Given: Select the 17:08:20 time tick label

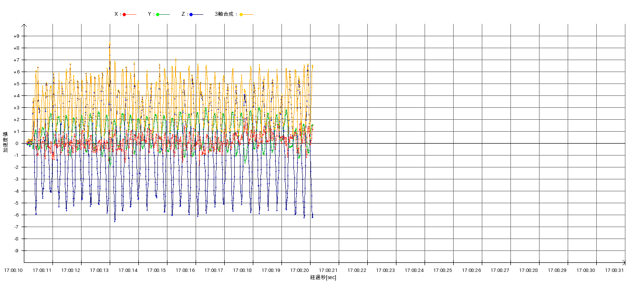Looking at the screenshot, I should [x=300, y=270].
